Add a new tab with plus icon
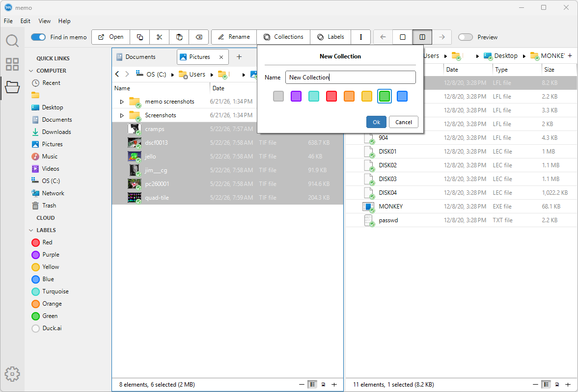 tap(239, 57)
